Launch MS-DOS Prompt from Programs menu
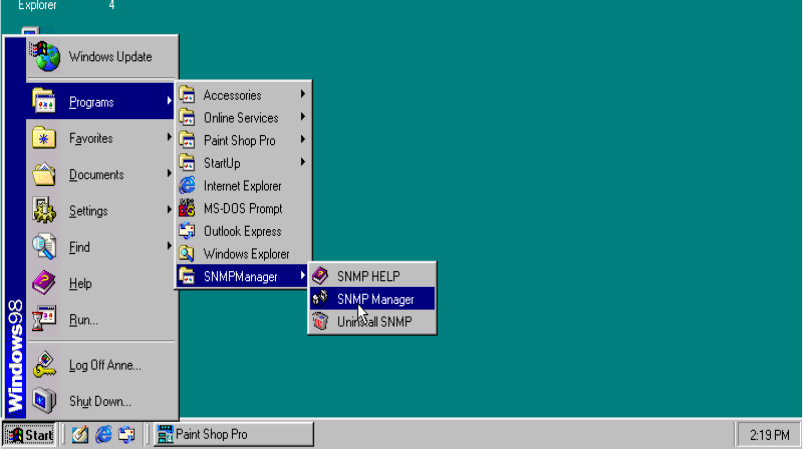The width and height of the screenshot is (803, 449). [243, 208]
